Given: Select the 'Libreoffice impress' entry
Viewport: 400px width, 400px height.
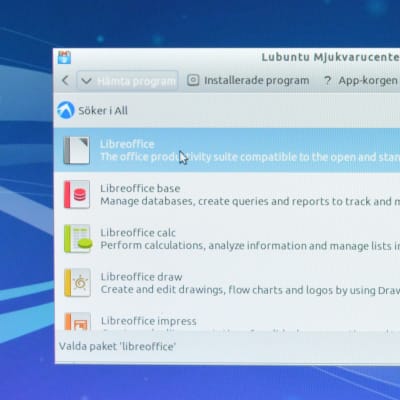Looking at the screenshot, I should 149,321.
